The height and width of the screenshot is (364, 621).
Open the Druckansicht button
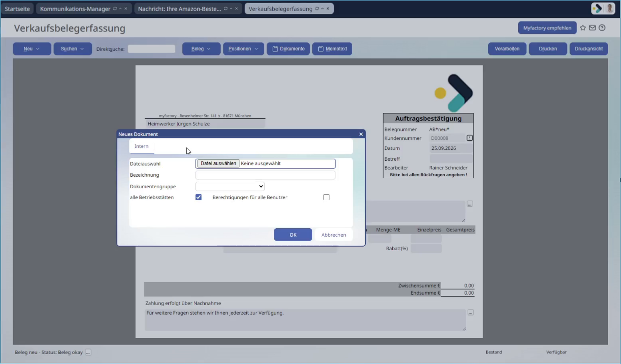point(589,49)
